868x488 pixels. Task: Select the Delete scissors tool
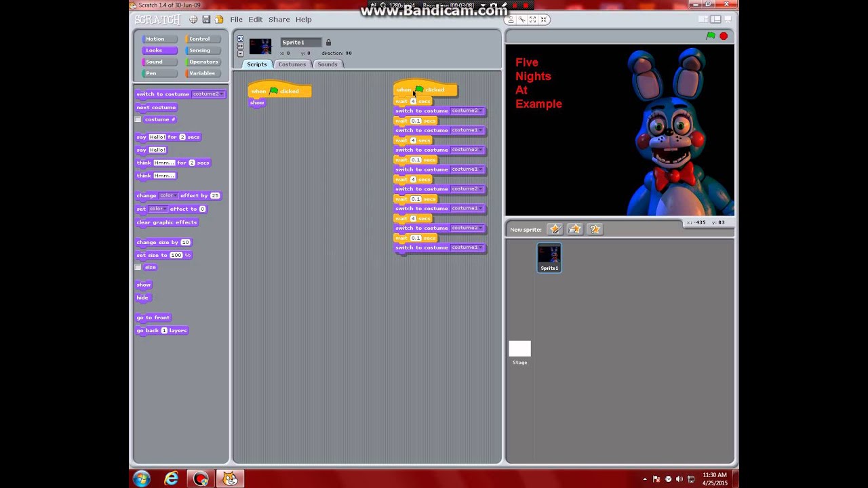coord(521,20)
